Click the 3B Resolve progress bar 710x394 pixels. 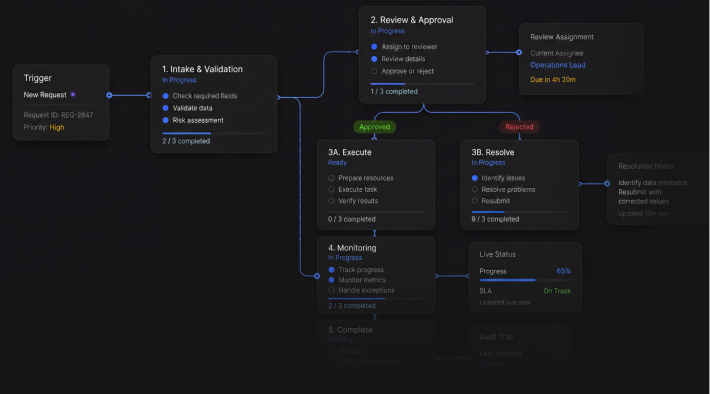click(519, 211)
